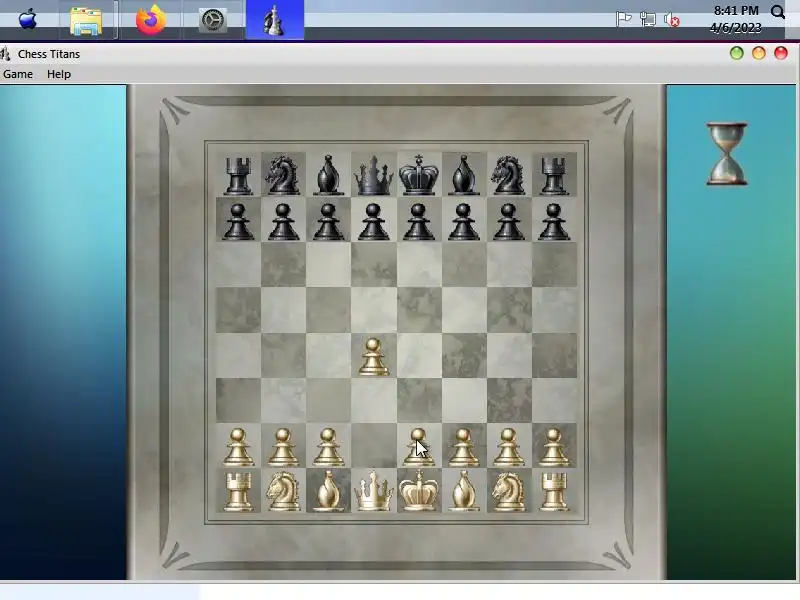Screen dimensions: 800x600
Task: Click the empty d2 square
Action: click(373, 445)
